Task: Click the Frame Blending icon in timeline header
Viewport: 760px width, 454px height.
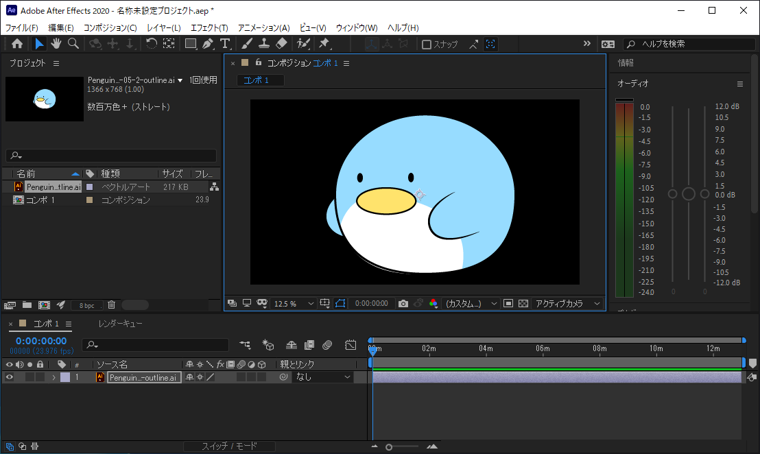Action: [x=309, y=345]
